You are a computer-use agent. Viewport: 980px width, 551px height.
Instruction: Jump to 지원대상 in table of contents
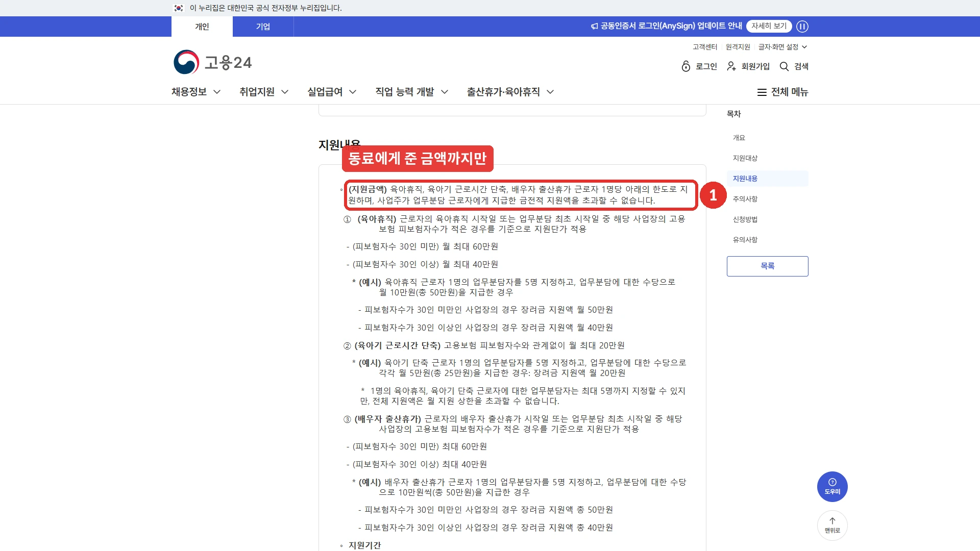pyautogui.click(x=745, y=158)
